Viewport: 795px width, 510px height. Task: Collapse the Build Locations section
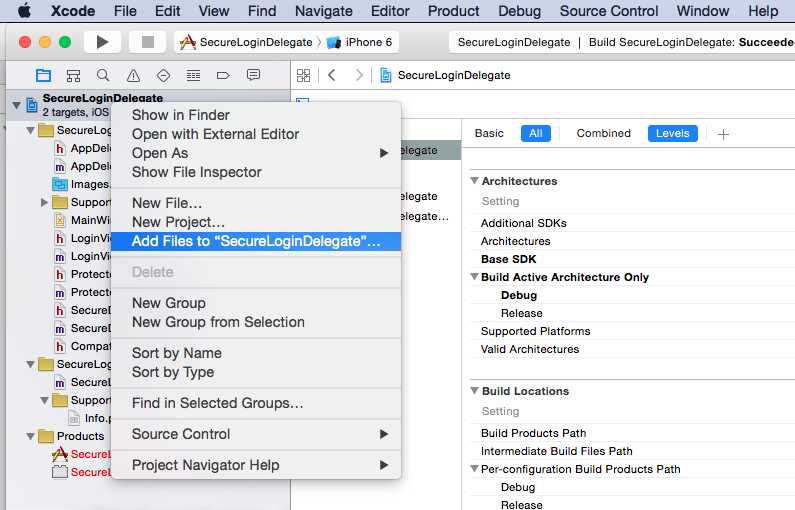[474, 390]
